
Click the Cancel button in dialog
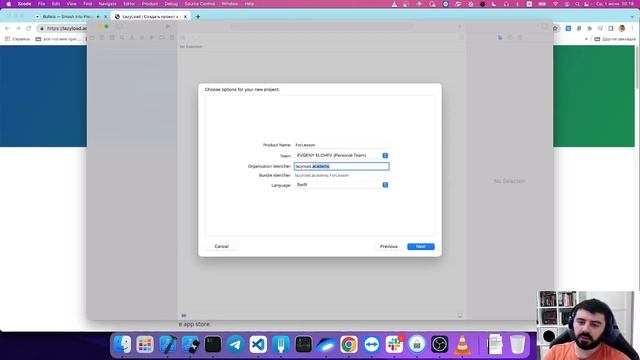(222, 247)
